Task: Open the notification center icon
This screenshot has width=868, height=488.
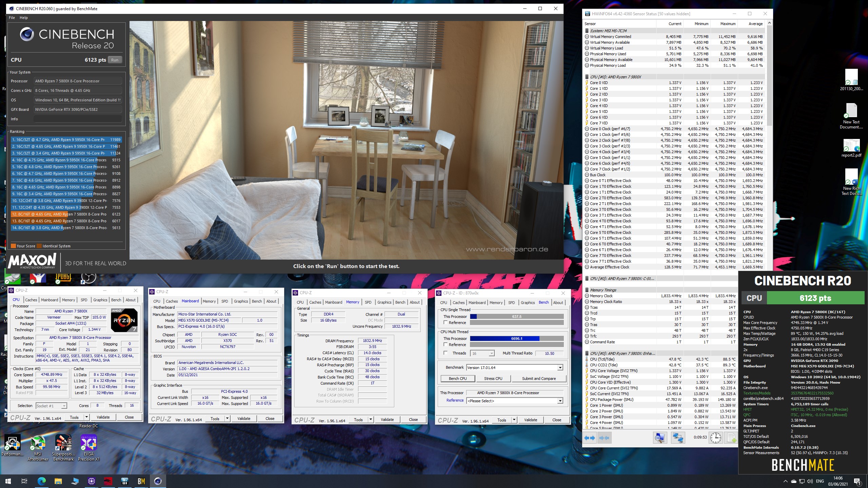Action: coord(857,481)
